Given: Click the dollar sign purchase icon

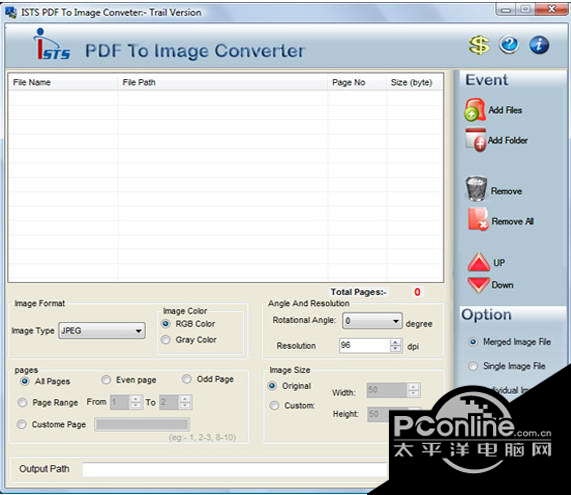Looking at the screenshot, I should click(x=479, y=45).
